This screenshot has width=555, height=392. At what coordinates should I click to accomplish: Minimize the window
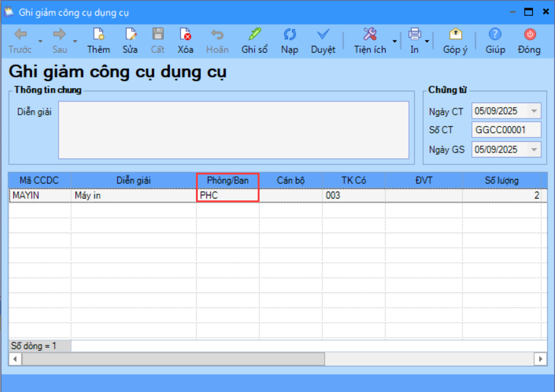pos(513,12)
